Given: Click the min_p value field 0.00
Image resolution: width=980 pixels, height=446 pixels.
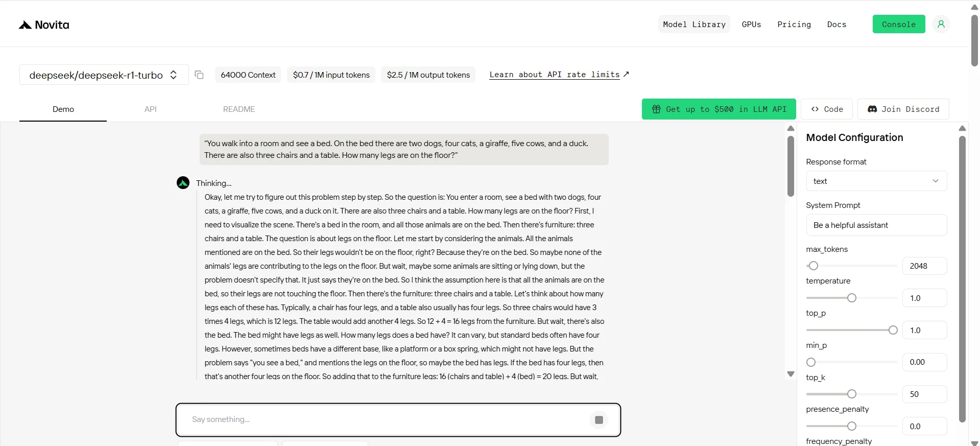Looking at the screenshot, I should pos(924,362).
